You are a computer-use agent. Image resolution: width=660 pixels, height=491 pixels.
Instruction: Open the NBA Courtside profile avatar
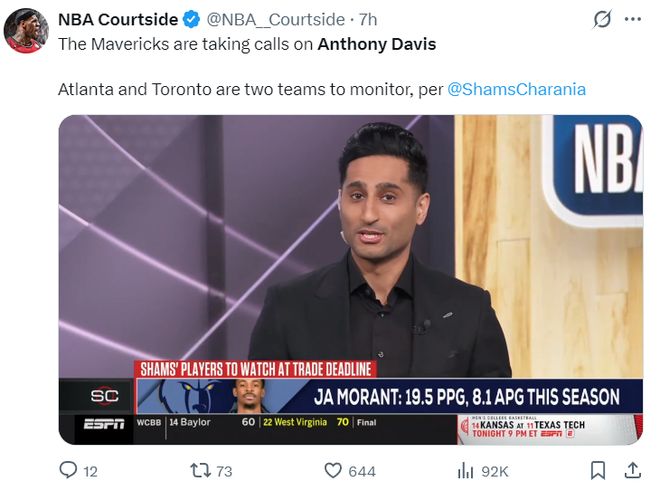(x=27, y=30)
